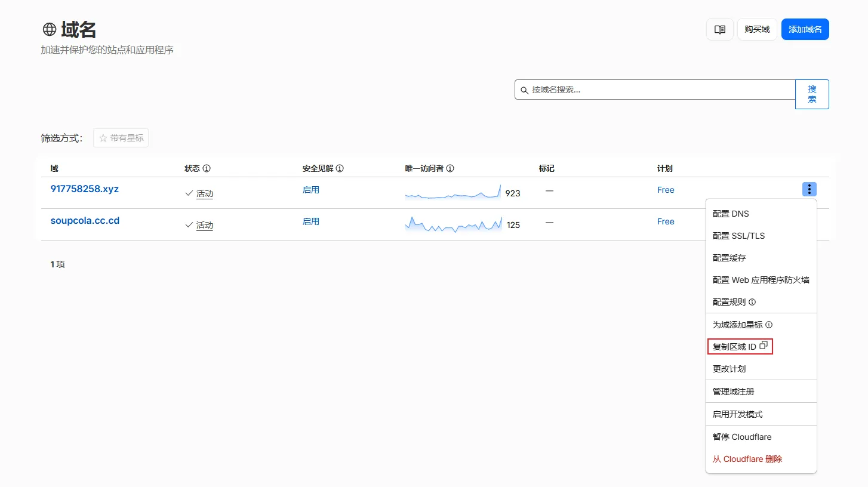Click the 1 项 item count text
Image resolution: width=868 pixels, height=487 pixels.
pos(58,264)
